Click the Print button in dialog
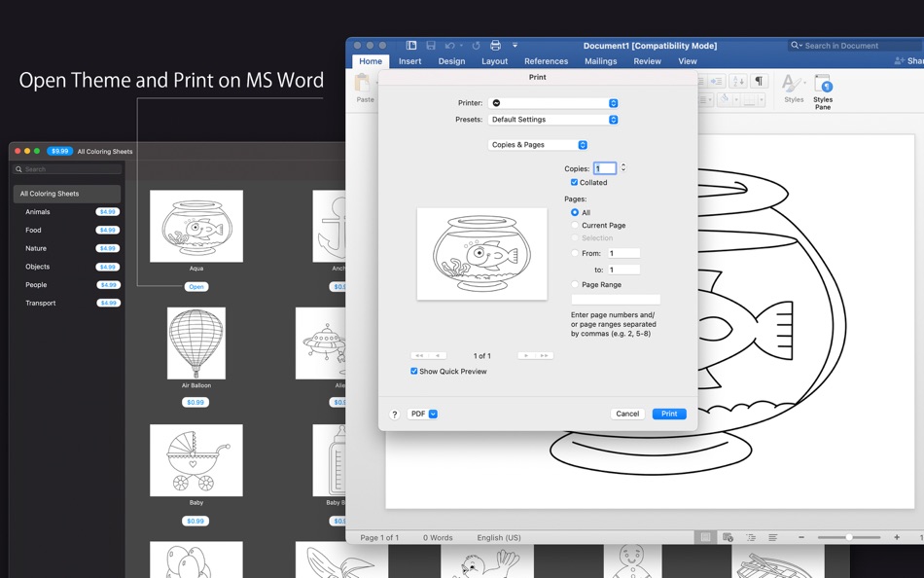 click(669, 414)
